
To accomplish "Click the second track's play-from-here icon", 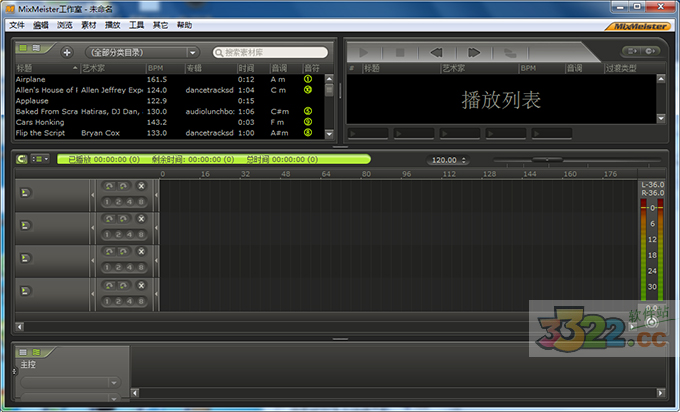I will [25, 226].
